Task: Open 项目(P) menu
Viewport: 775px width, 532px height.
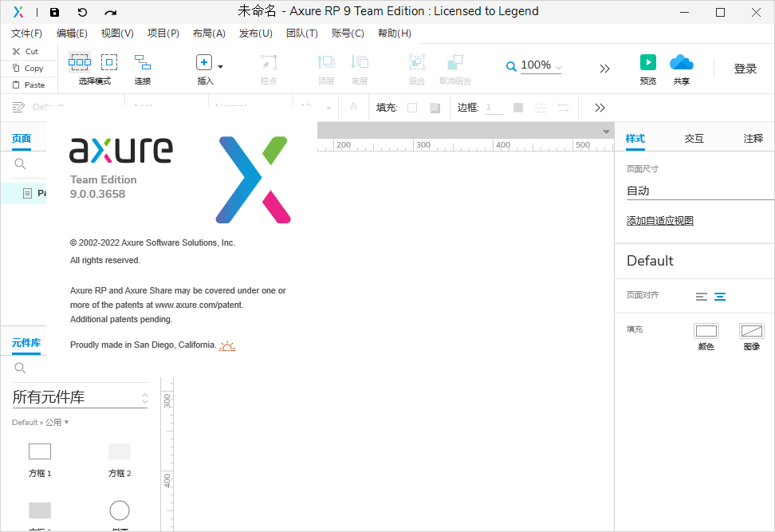Action: click(163, 33)
